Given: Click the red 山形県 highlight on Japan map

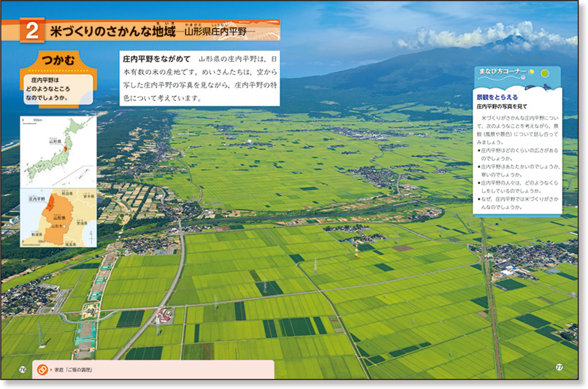Looking at the screenshot, I should [x=66, y=148].
